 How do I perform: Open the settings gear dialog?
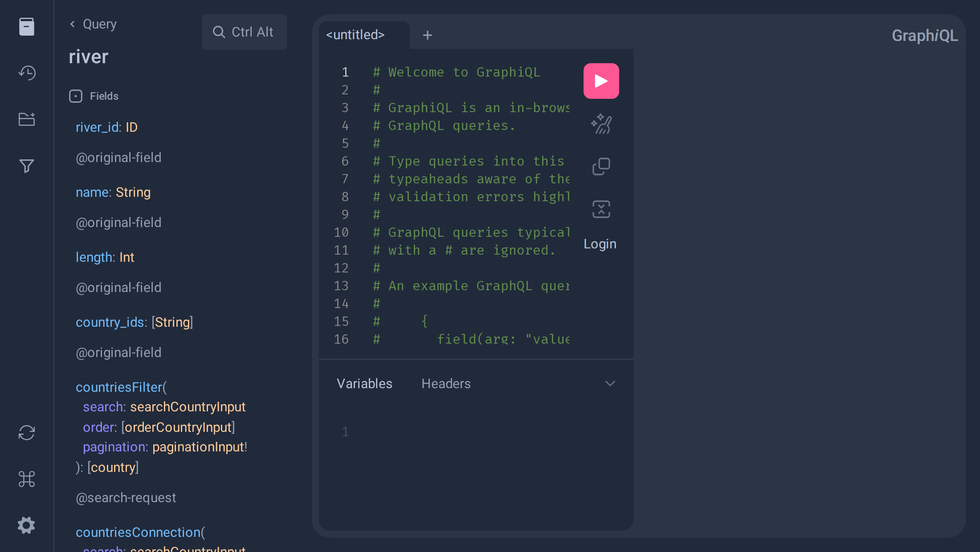pos(27,525)
